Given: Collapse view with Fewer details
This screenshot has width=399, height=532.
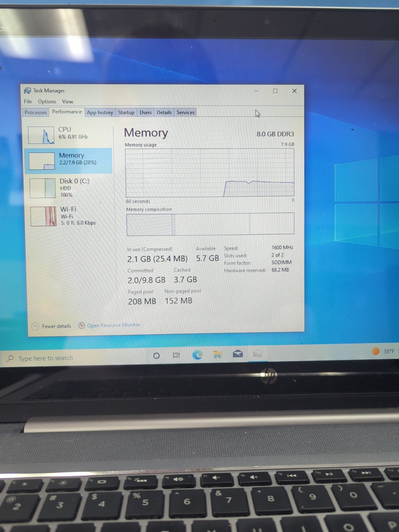Looking at the screenshot, I should tap(52, 326).
